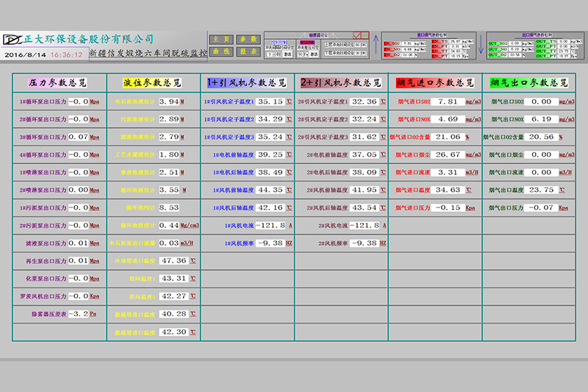Click the 冷却塔进口温度 value 47.36
The height and width of the screenshot is (392, 588).
(x=174, y=260)
